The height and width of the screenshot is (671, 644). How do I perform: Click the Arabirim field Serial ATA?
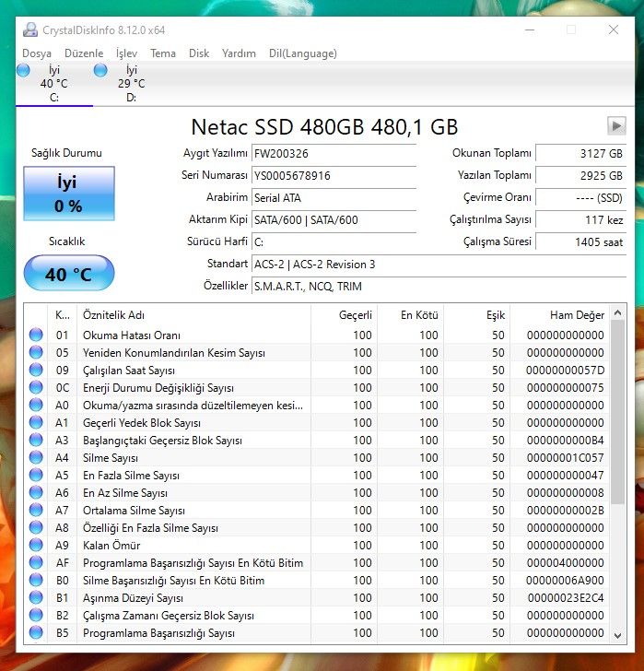point(334,197)
